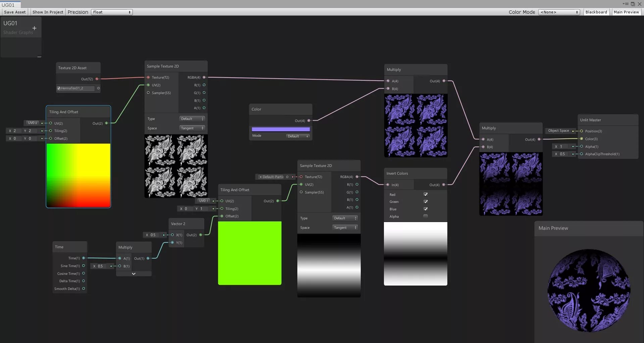This screenshot has height=343, width=644.
Task: Click selected Tiling And Offset Out(2) port
Action: [x=106, y=123]
